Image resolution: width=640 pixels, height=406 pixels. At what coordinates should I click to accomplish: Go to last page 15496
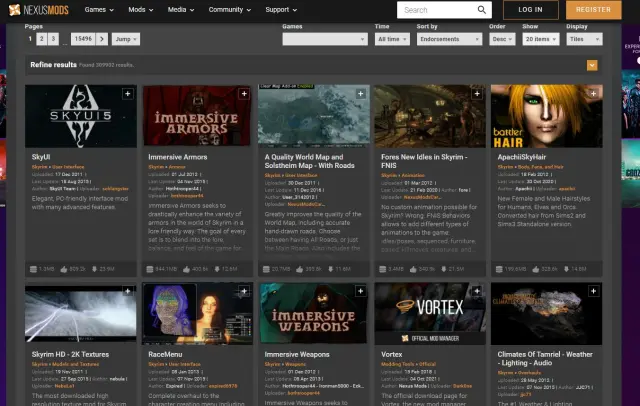pos(83,39)
